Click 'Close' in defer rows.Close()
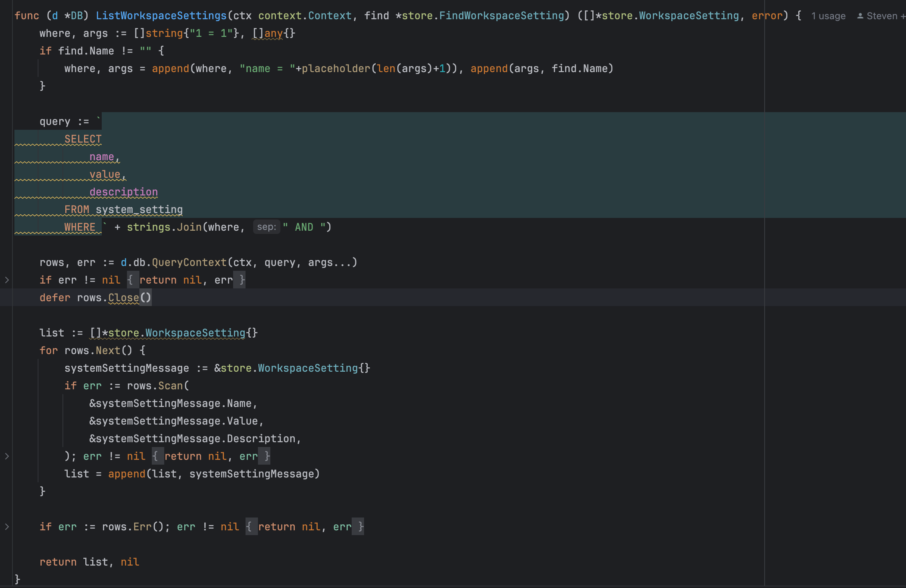 pyautogui.click(x=123, y=298)
